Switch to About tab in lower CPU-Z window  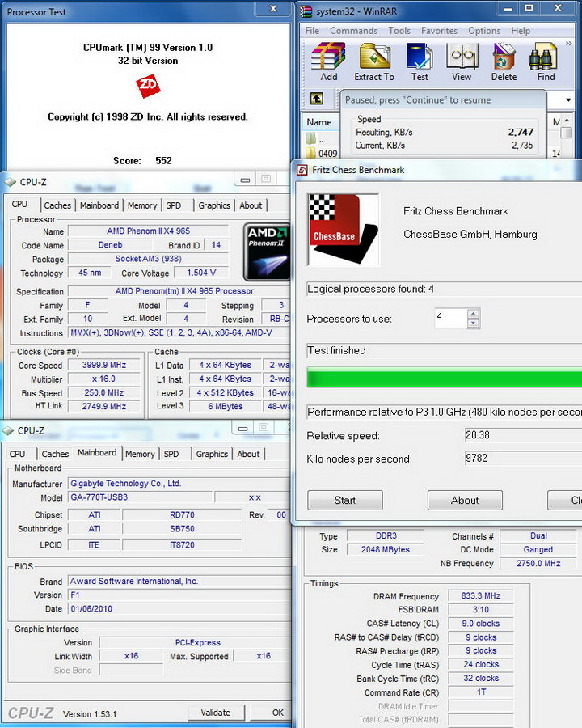pyautogui.click(x=248, y=454)
